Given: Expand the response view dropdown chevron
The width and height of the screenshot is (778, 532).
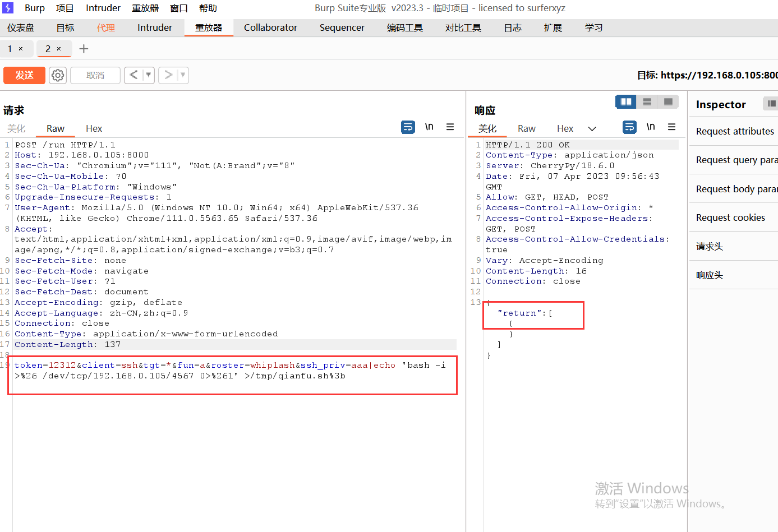Looking at the screenshot, I should point(592,129).
